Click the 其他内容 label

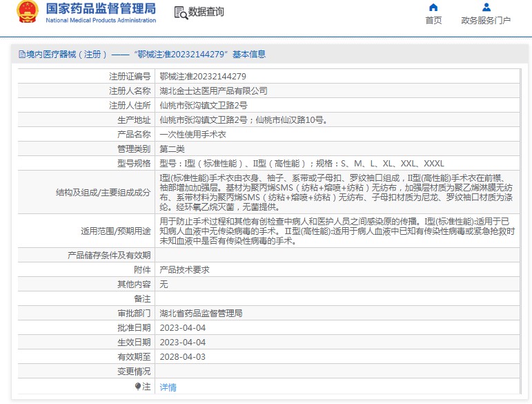tap(134, 284)
